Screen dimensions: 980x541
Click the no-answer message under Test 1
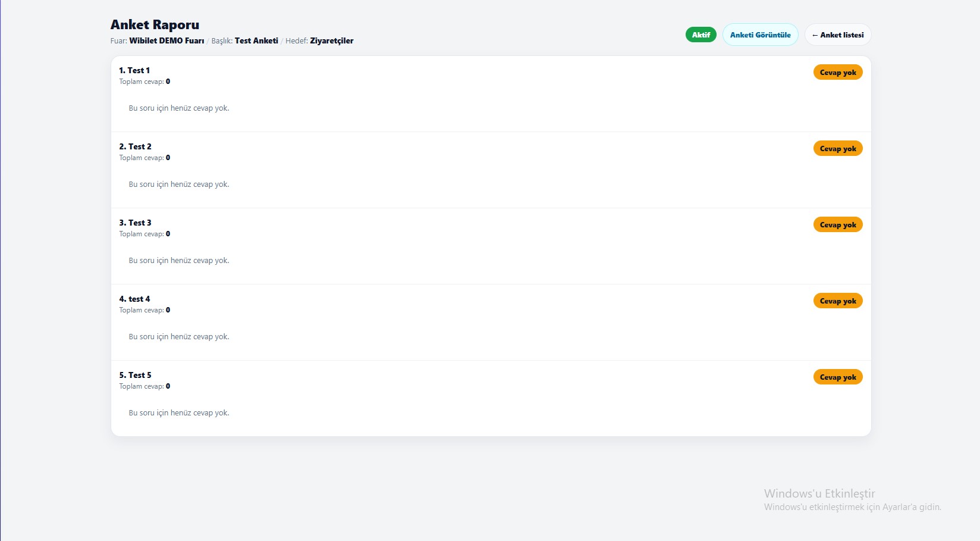pos(179,108)
